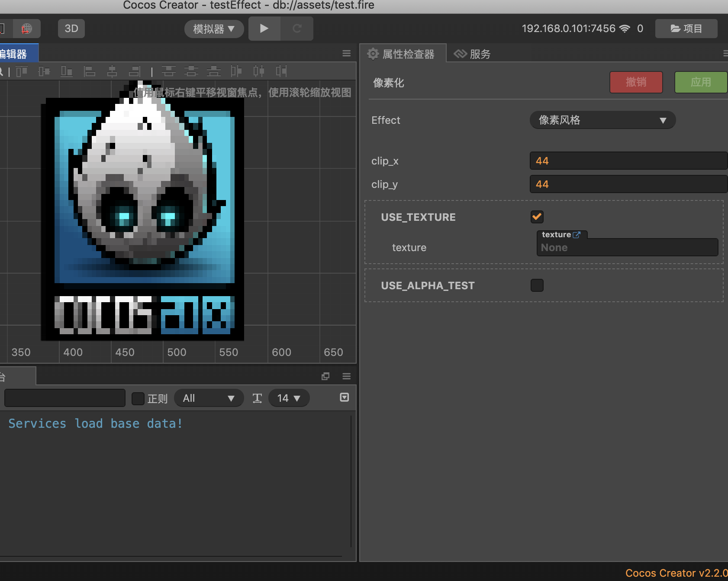Click the 应用 apply button
This screenshot has width=728, height=581.
[701, 82]
